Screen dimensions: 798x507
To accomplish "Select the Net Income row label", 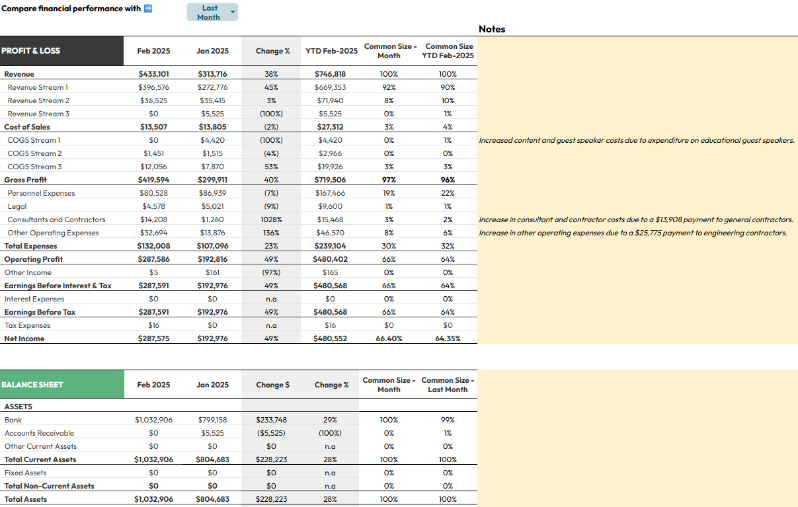I will [24, 339].
